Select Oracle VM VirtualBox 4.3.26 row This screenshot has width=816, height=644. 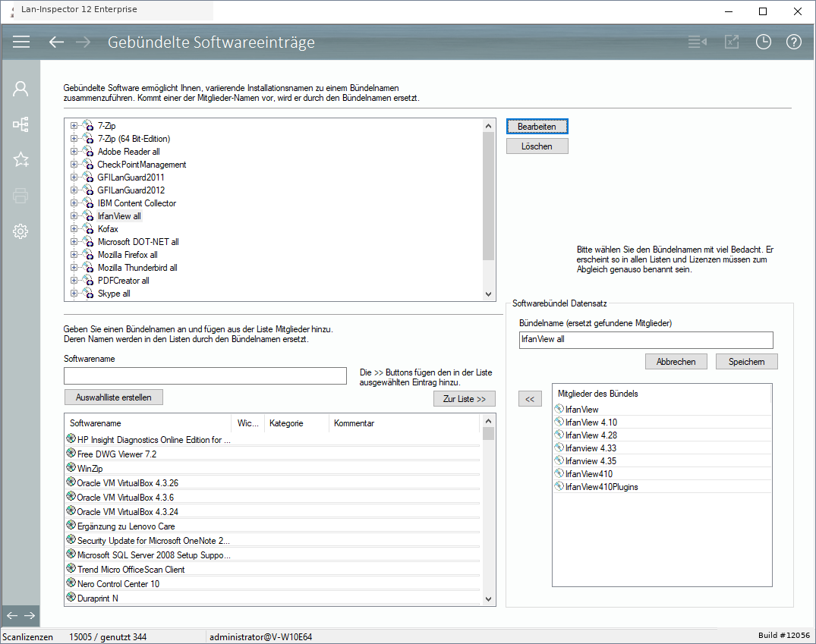(x=273, y=482)
